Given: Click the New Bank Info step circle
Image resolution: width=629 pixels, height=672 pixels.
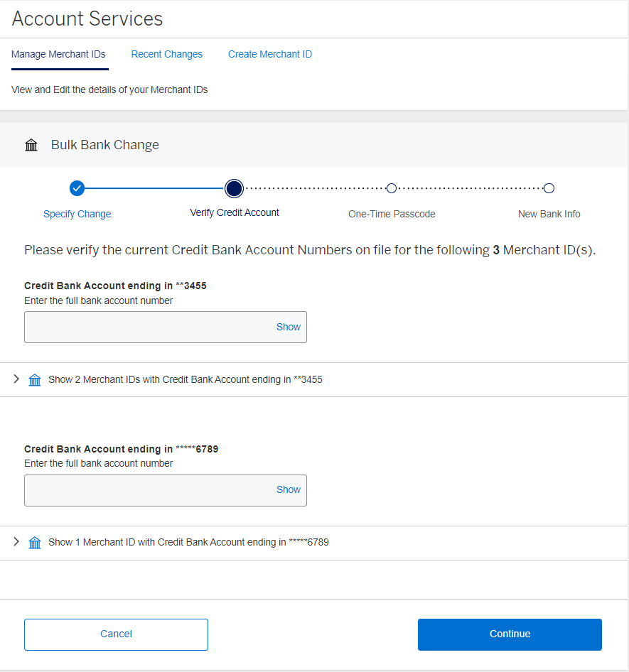Looking at the screenshot, I should click(549, 188).
